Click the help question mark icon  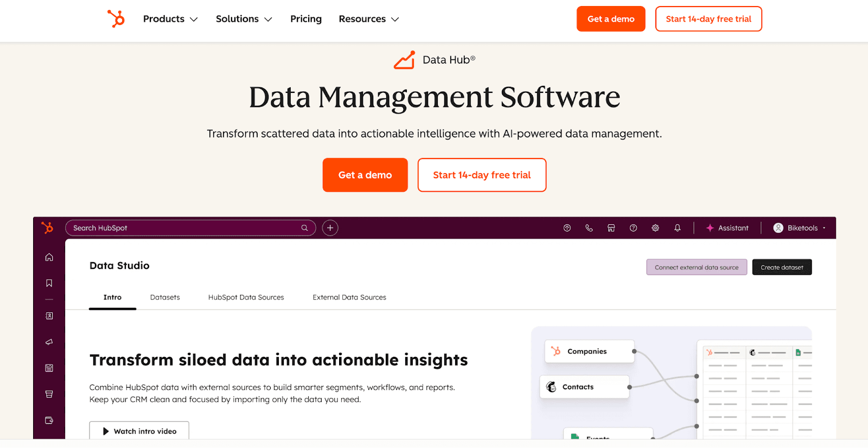click(x=633, y=228)
